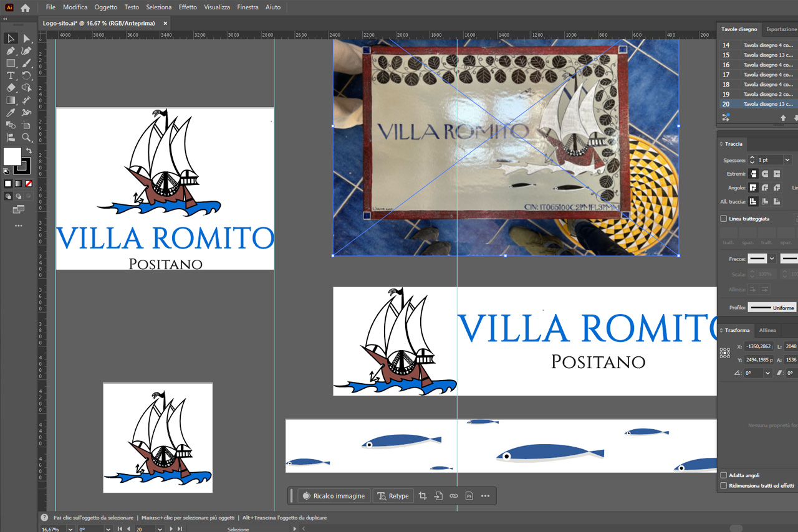Click the Ricalco immagine button
Image resolution: width=798 pixels, height=532 pixels.
pos(333,496)
